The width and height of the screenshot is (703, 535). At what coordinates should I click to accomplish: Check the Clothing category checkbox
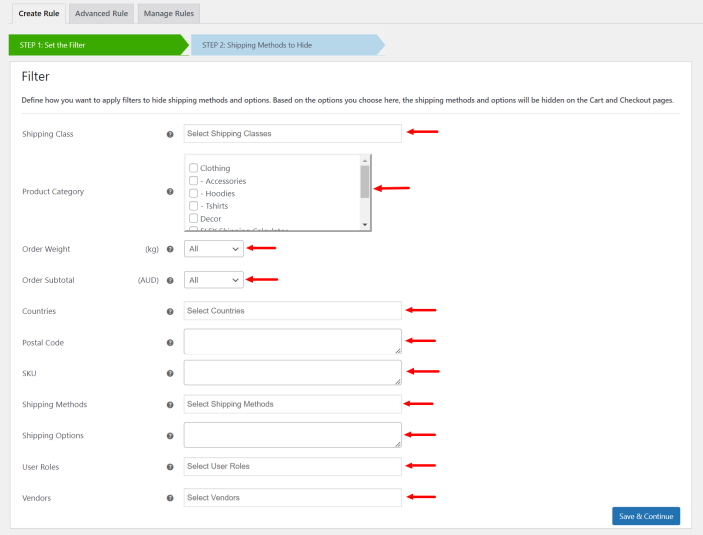(x=194, y=168)
